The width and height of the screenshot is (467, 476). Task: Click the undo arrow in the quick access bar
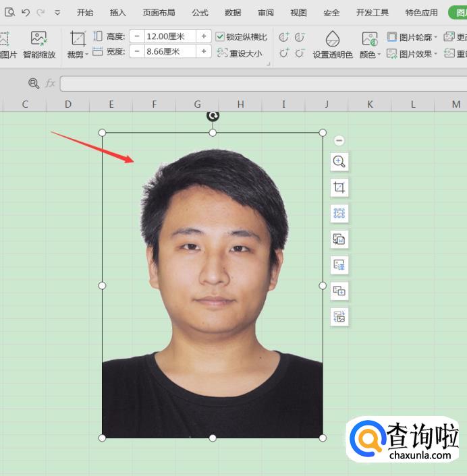(26, 12)
